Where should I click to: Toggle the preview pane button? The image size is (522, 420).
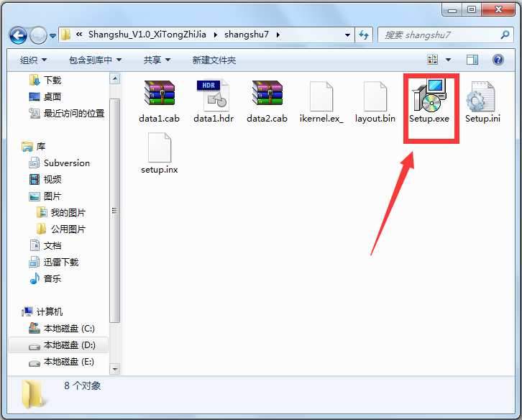pos(472,60)
